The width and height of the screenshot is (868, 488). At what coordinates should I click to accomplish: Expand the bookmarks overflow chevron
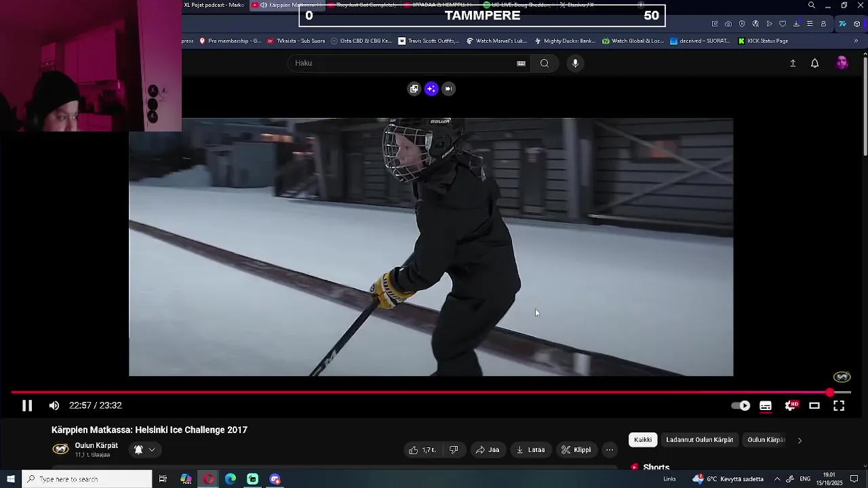point(856,41)
